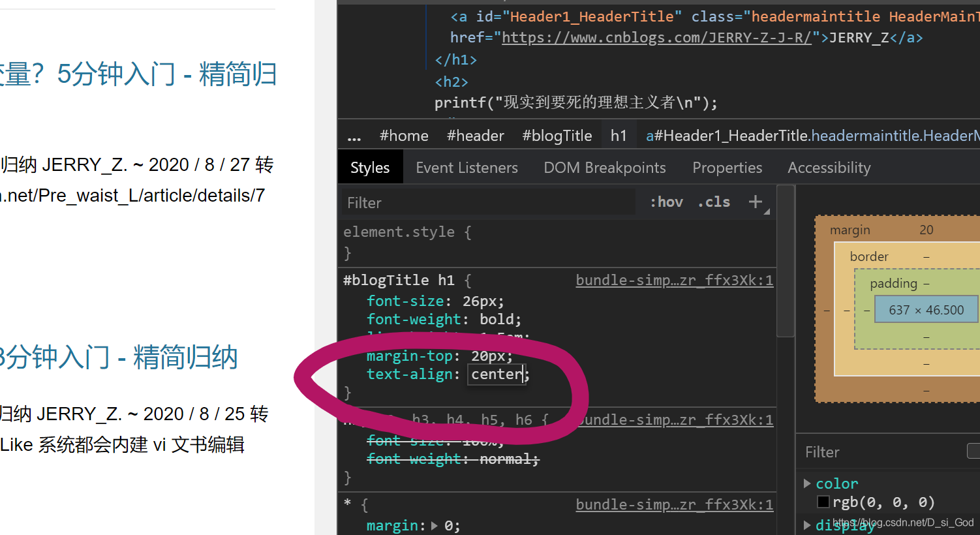980x535 pixels.
Task: Open bundle-simp link for h3, h4, h5, h6 rule
Action: click(675, 420)
